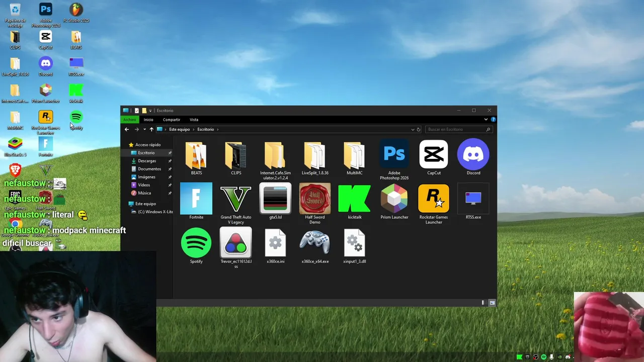Screen dimensions: 644x362
Task: Select the kicktalk shortcut in Explorer window
Action: tap(354, 202)
